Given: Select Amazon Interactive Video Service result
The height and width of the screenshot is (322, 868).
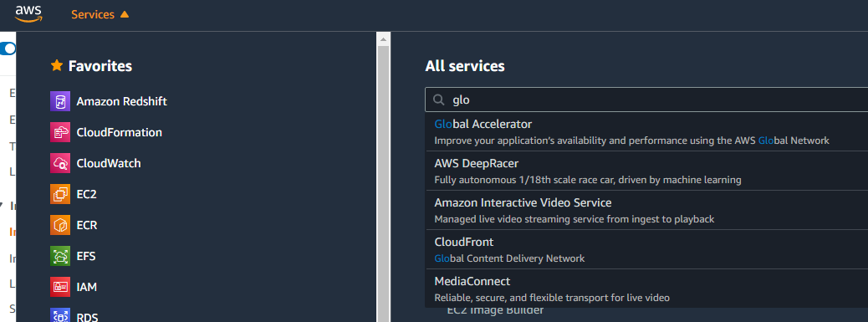Looking at the screenshot, I should (646, 210).
